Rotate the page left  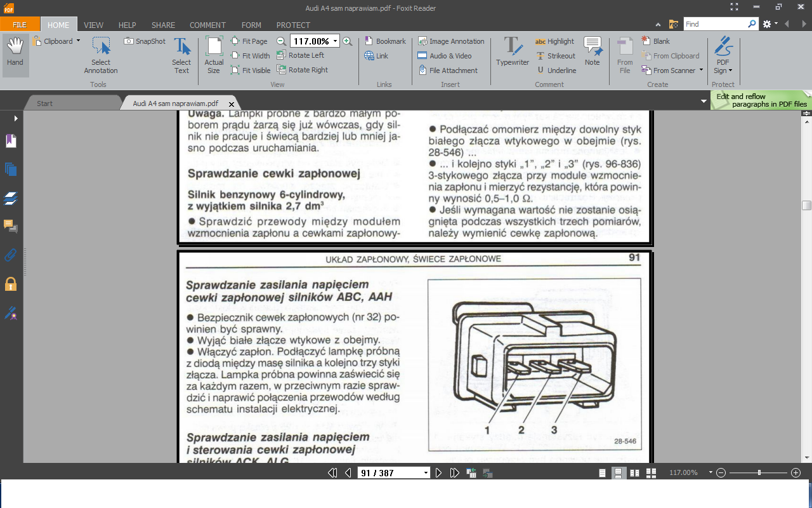[x=301, y=55]
